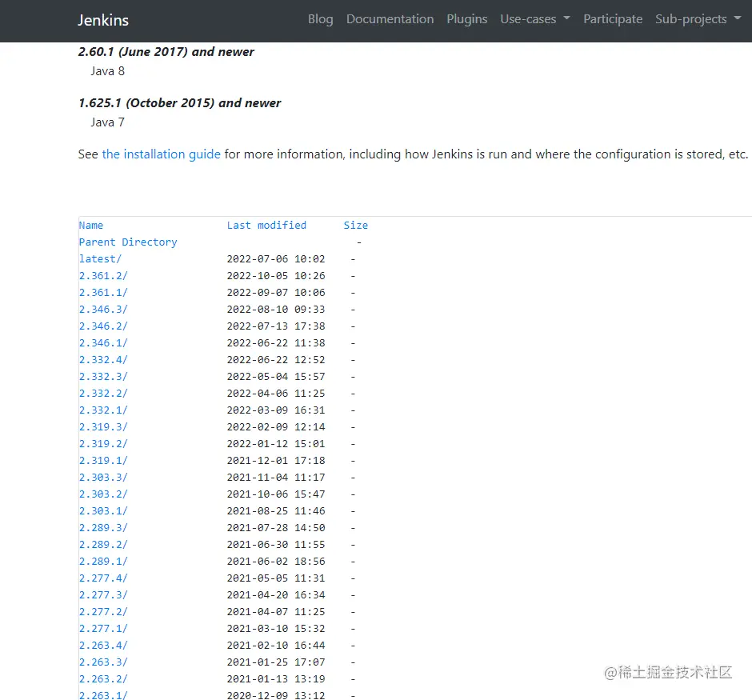
Task: Open the Jenkins home logo link
Action: pos(103,20)
